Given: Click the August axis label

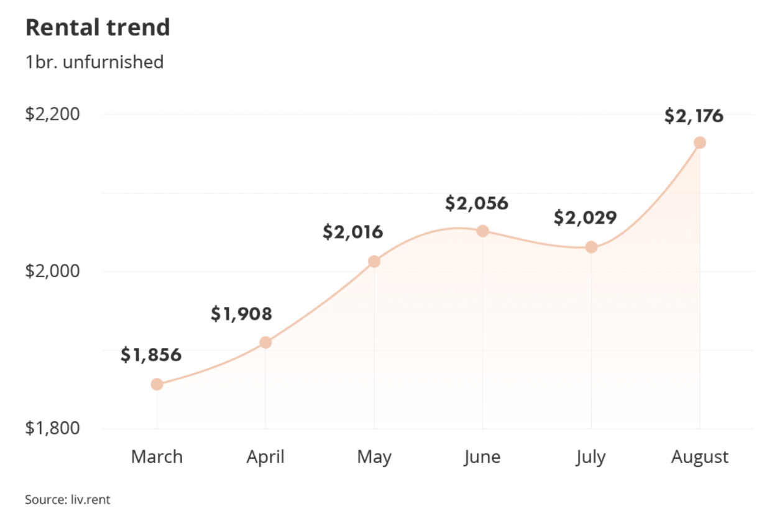Looking at the screenshot, I should 700,457.
